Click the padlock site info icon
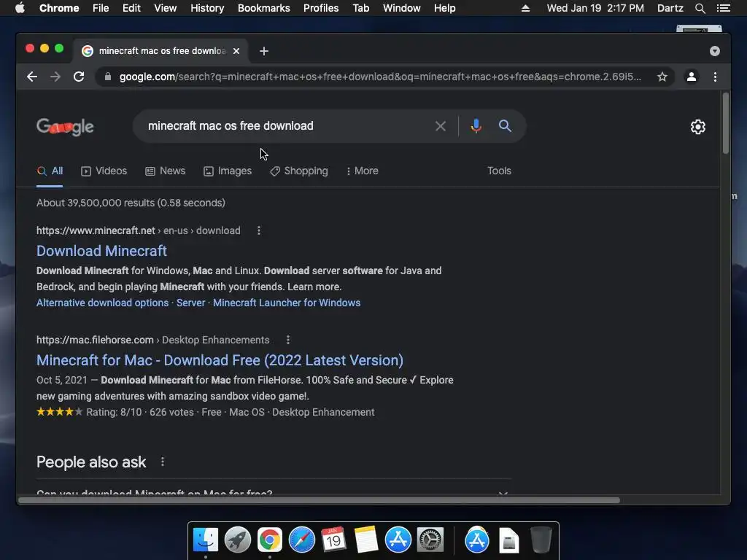Viewport: 747px width, 560px height. coord(108,77)
